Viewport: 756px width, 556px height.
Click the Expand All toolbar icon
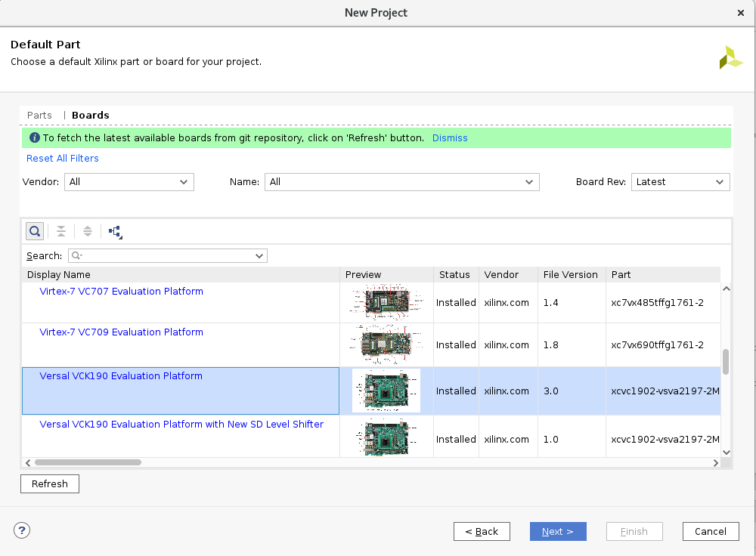[87, 231]
